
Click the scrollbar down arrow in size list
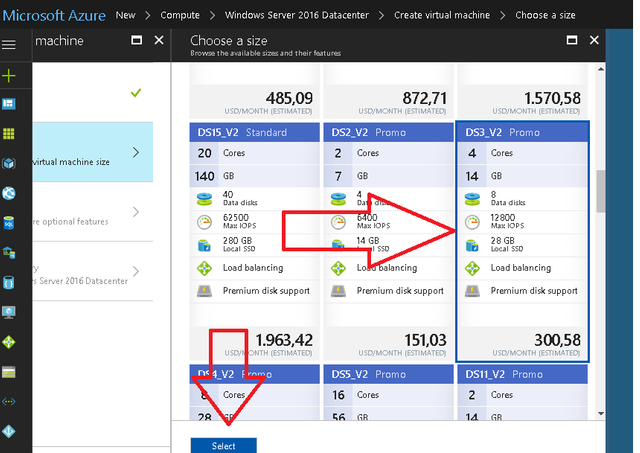point(601,413)
